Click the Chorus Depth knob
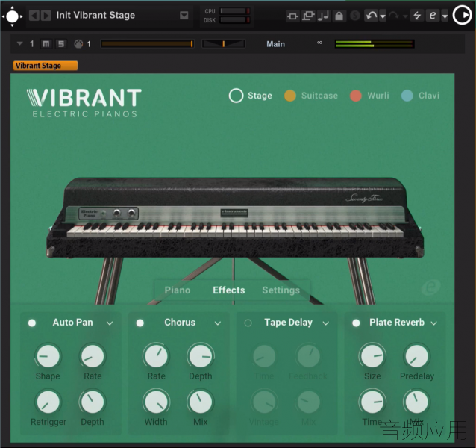Screen dimensions: 476x448 [x=201, y=356]
